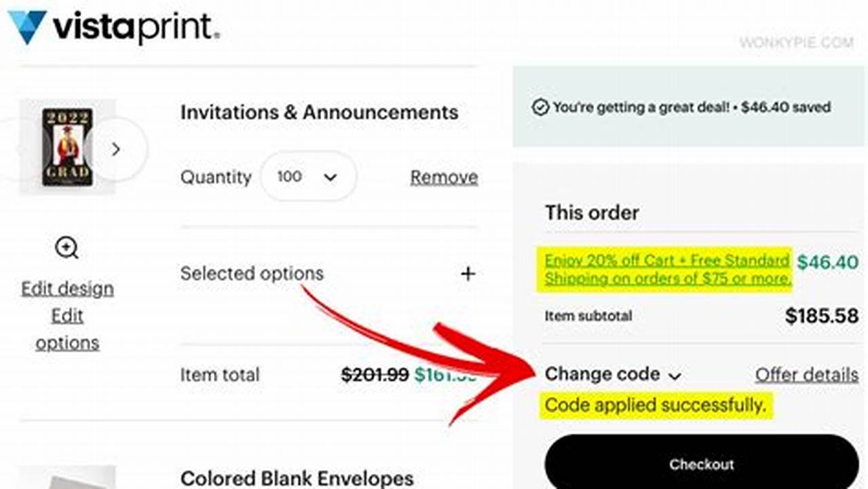Remove the Invitations & Announcements item
The width and height of the screenshot is (868, 489).
click(443, 177)
